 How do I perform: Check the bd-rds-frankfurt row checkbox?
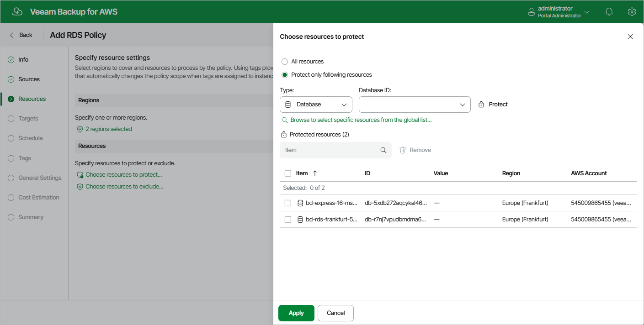click(287, 220)
